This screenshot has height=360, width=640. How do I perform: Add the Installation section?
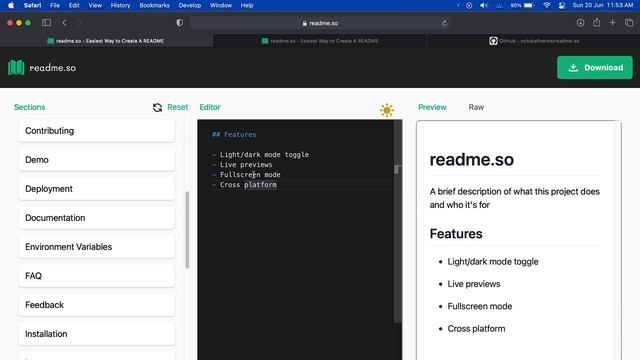point(97,334)
